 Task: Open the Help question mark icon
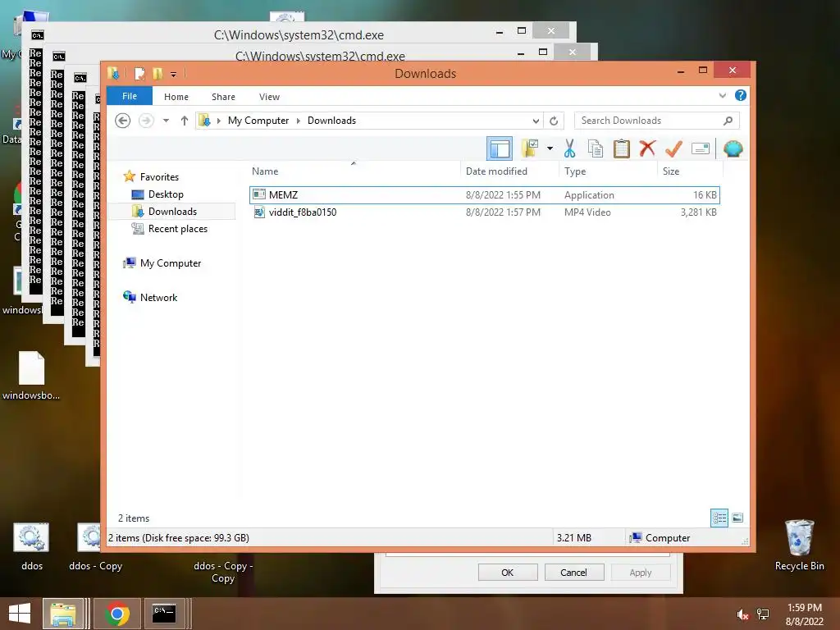pos(741,95)
